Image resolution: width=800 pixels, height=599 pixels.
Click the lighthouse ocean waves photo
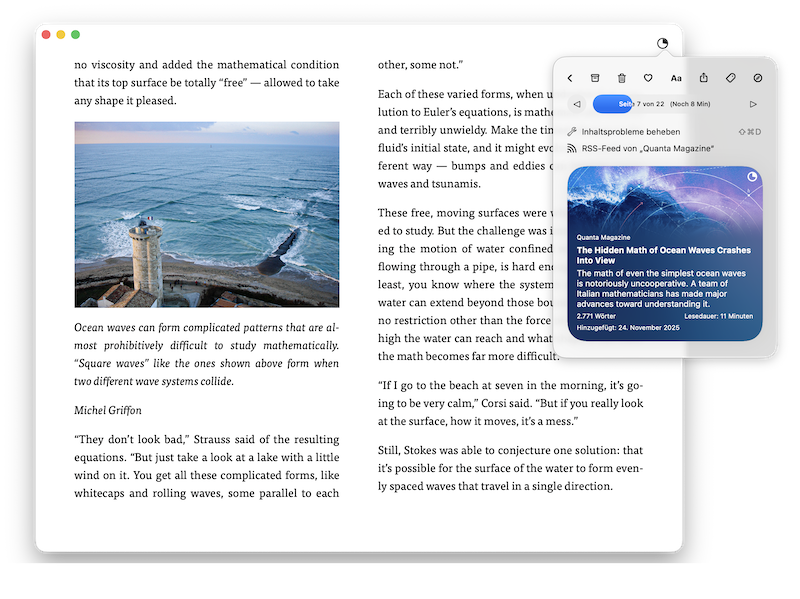click(207, 214)
